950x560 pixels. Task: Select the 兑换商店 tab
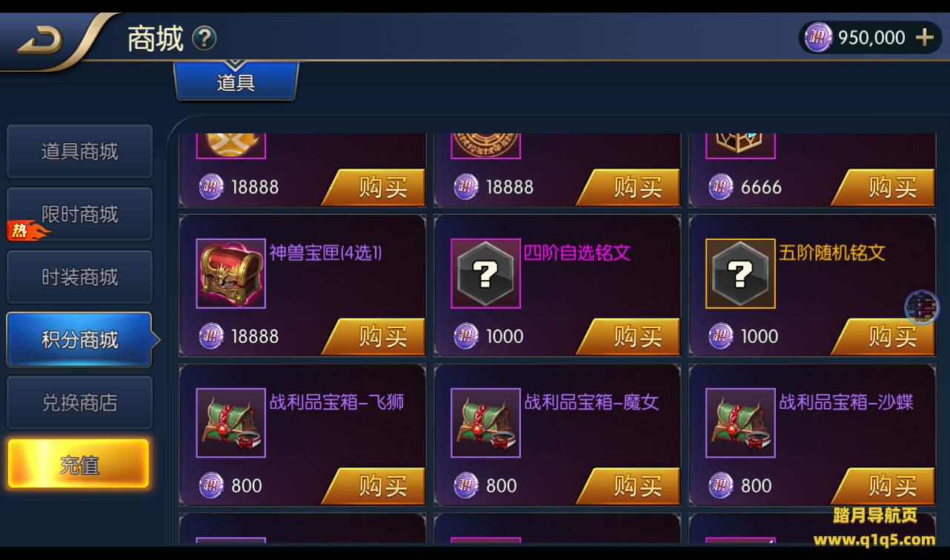click(79, 403)
